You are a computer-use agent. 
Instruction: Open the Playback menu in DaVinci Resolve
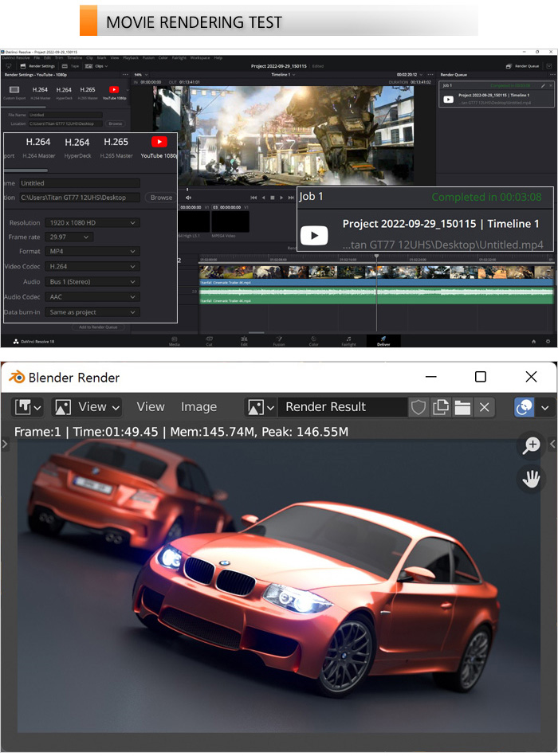[131, 58]
